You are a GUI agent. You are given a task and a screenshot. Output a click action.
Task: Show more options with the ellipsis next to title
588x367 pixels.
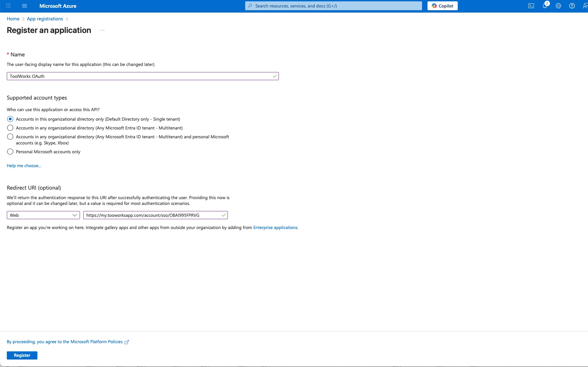[x=102, y=30]
